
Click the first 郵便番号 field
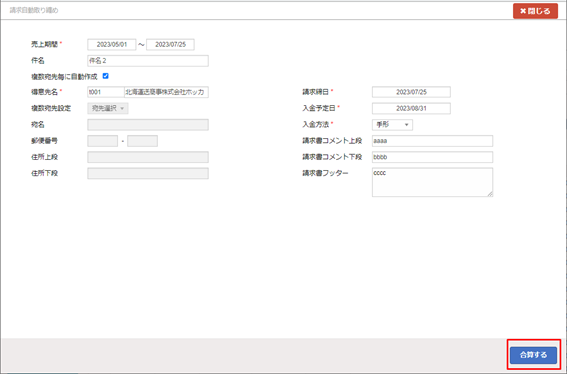pyautogui.click(x=103, y=141)
